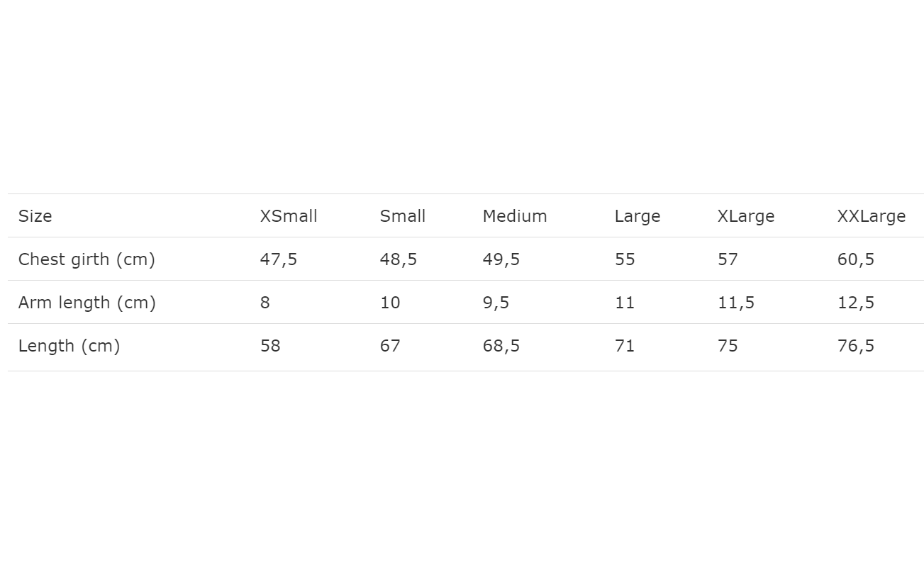Click the Small column header
Viewport: 924px width, 567px height.
coord(402,216)
